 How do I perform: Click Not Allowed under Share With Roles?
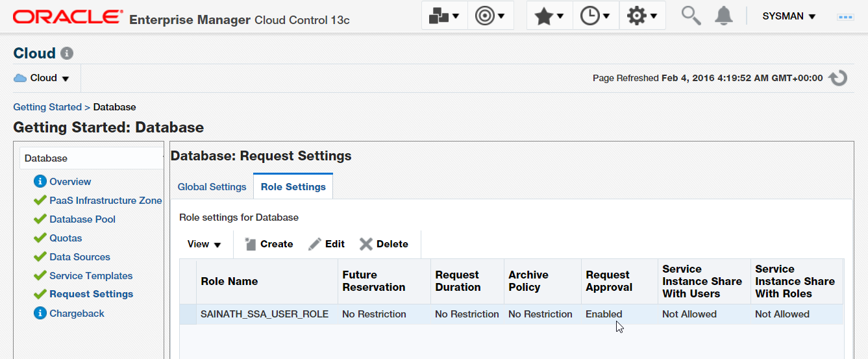[x=782, y=314]
